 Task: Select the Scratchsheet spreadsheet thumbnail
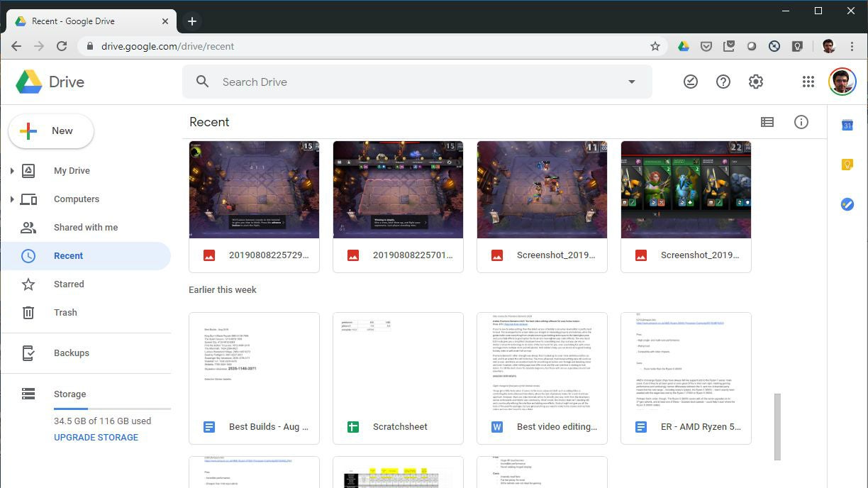[398, 361]
